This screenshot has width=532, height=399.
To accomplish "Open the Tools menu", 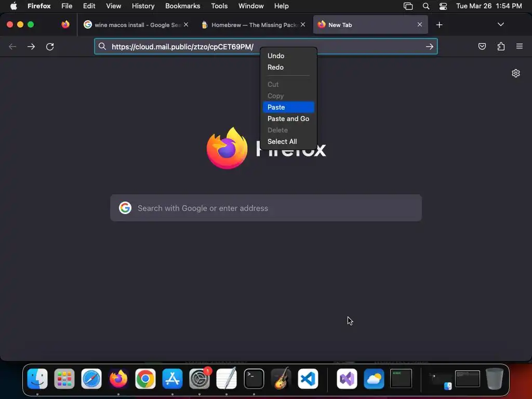I will point(219,6).
